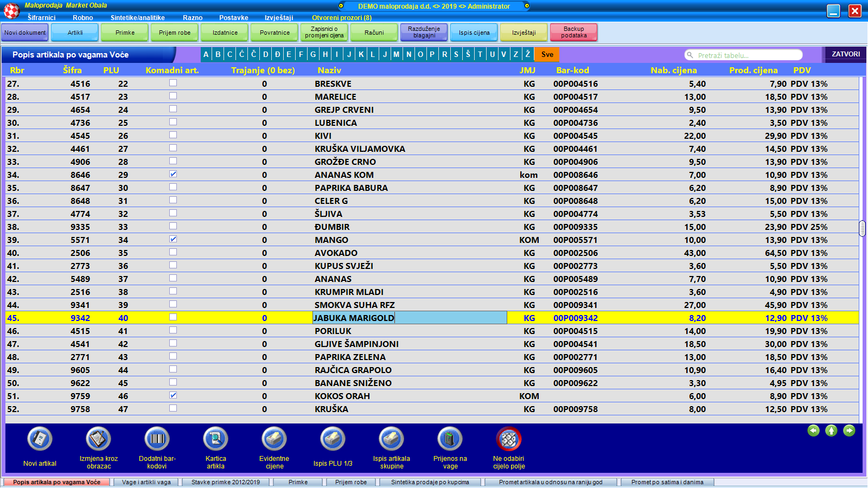Open the Izvještaji menu in menu bar
This screenshot has height=488, width=868.
tap(279, 18)
